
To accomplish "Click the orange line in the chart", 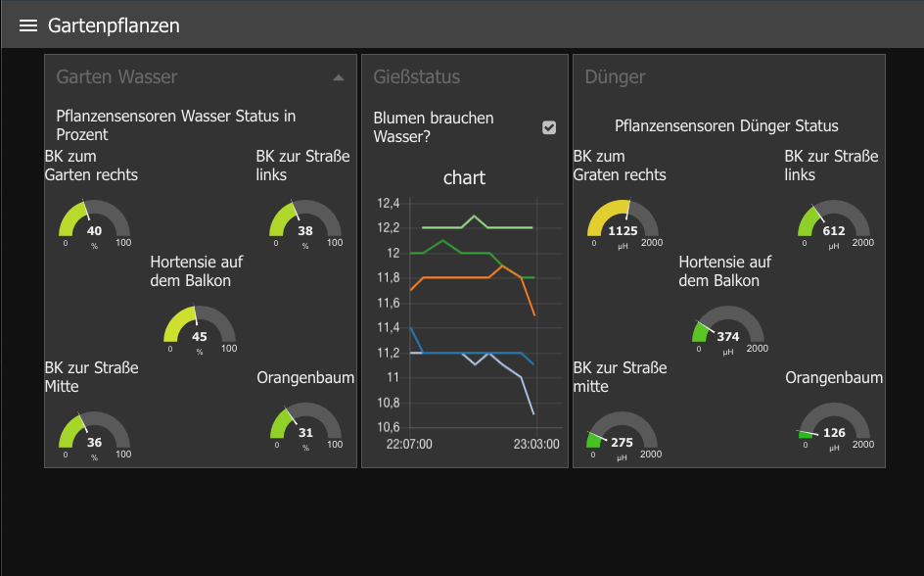I will pos(460,277).
